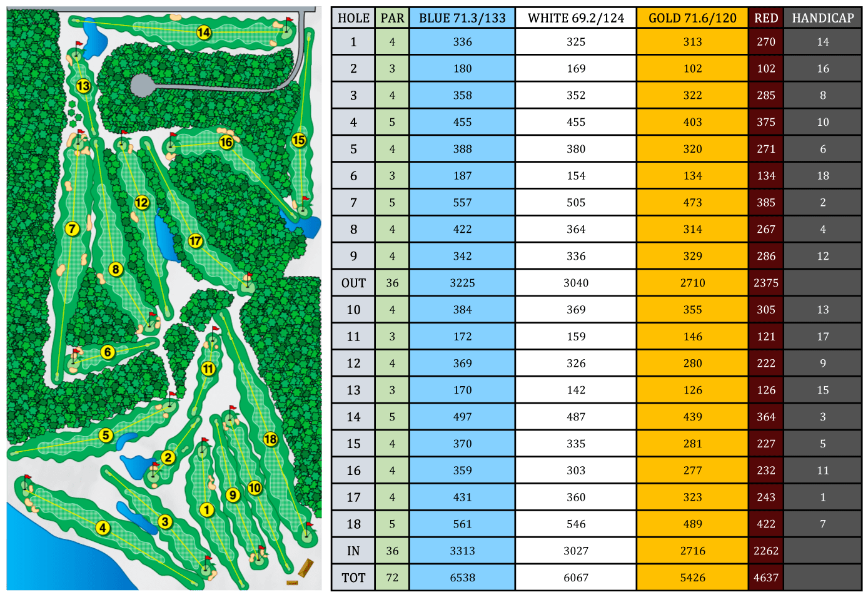Select handicap 18 in the hole 6 row

(823, 176)
